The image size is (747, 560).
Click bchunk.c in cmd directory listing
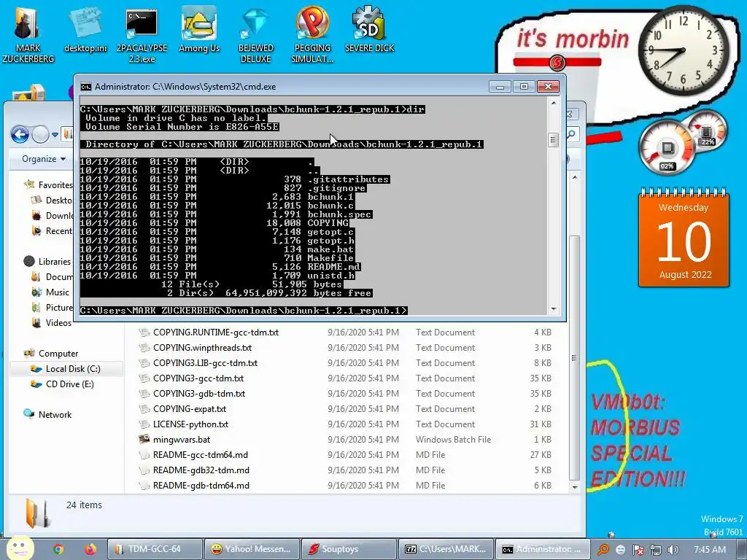tap(330, 205)
